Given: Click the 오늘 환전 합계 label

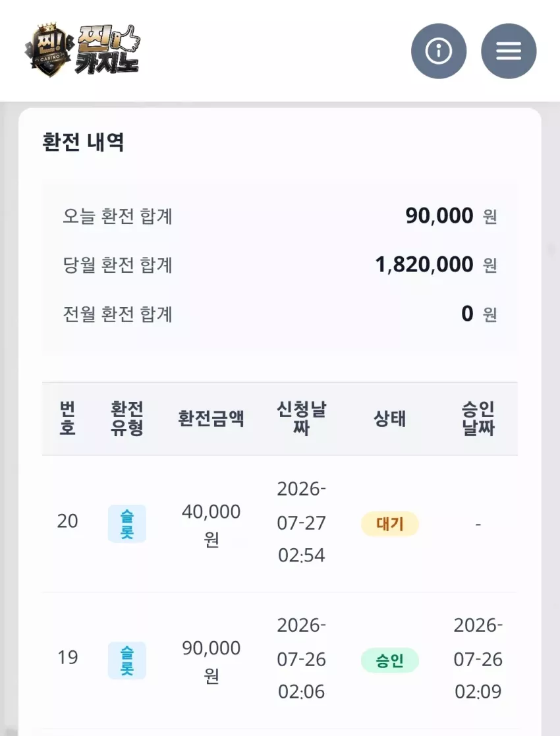Looking at the screenshot, I should point(117,216).
